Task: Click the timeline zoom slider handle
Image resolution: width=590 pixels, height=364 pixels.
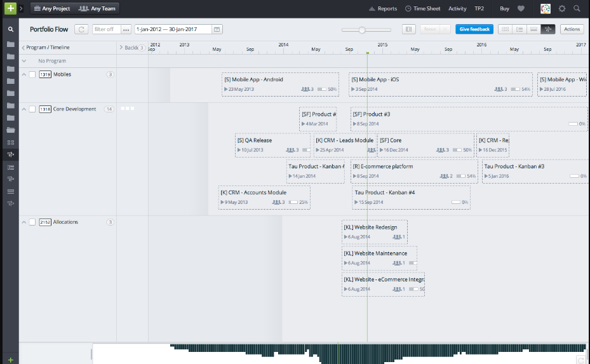Action: pos(362,30)
